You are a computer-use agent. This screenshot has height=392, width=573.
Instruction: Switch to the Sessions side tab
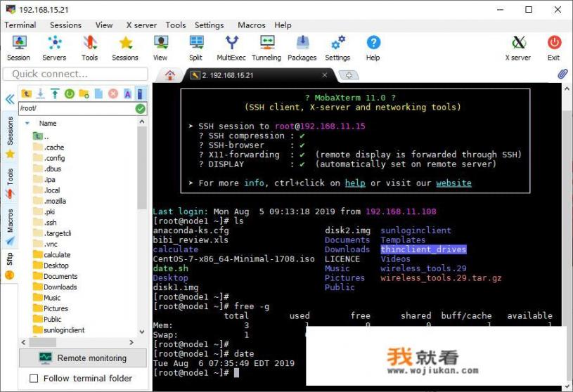click(x=10, y=137)
